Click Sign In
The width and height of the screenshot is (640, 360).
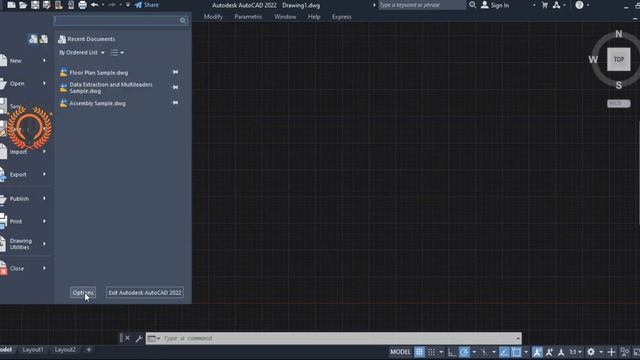point(495,5)
